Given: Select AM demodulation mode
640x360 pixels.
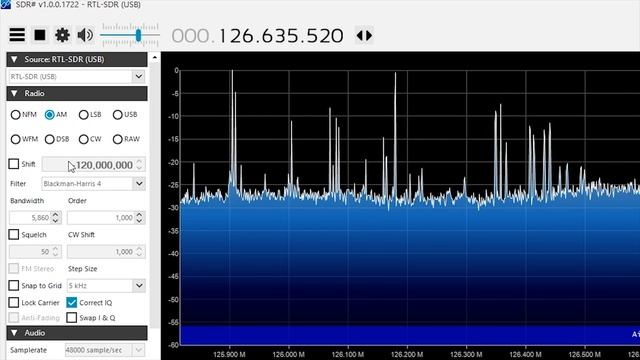Looking at the screenshot, I should [x=49, y=115].
